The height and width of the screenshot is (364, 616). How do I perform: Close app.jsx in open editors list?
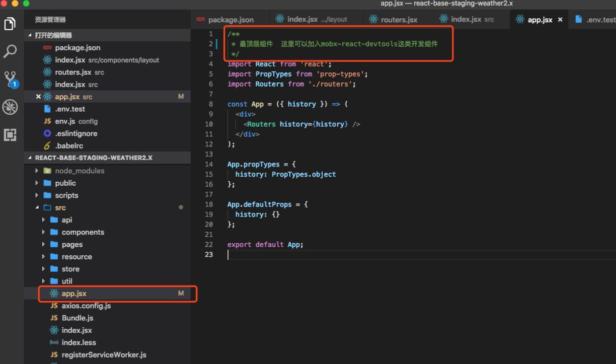38,97
